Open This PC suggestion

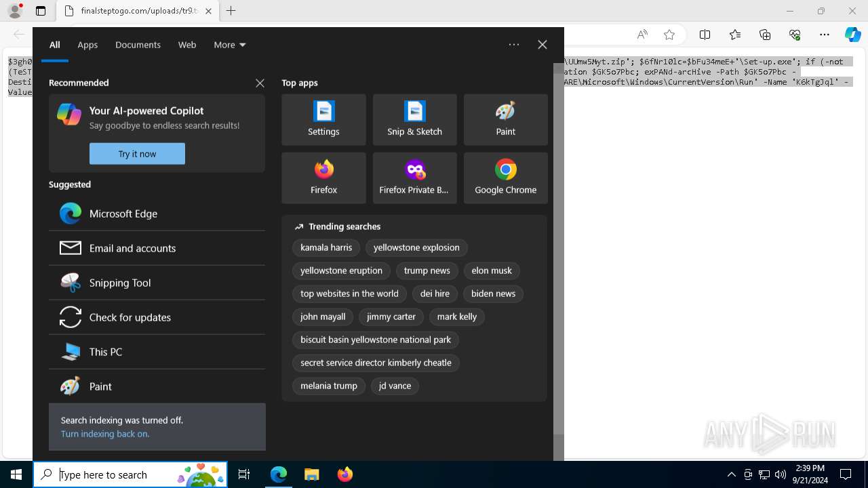(x=157, y=352)
